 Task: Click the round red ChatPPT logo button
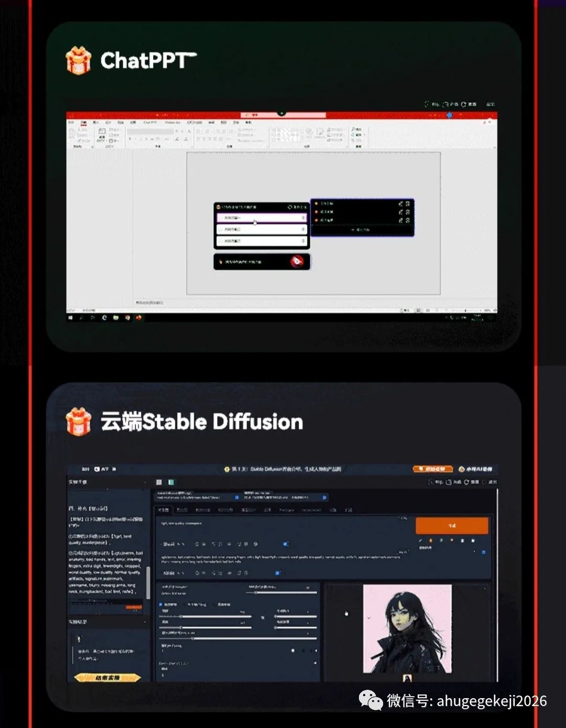[297, 261]
